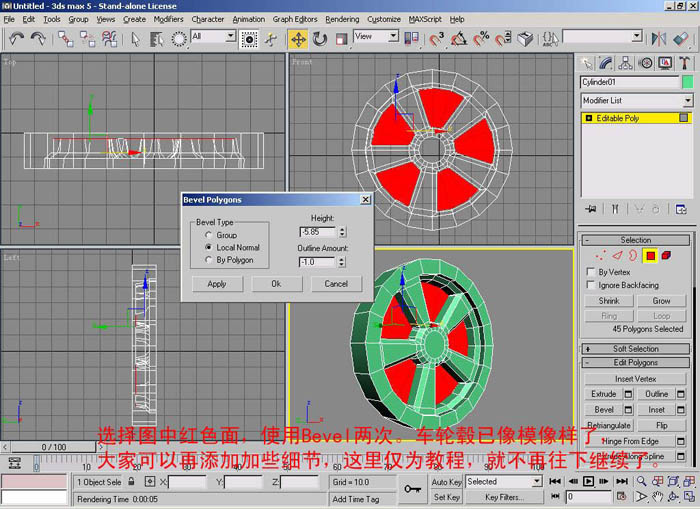This screenshot has width=700, height=509.
Task: Open the Modifiers menu
Action: tap(168, 19)
